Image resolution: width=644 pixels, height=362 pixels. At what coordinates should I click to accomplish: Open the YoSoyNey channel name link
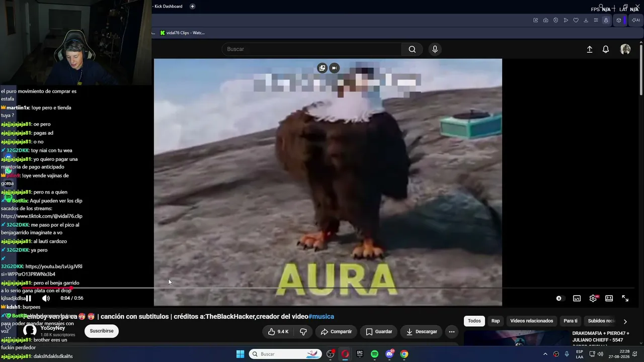point(53,328)
